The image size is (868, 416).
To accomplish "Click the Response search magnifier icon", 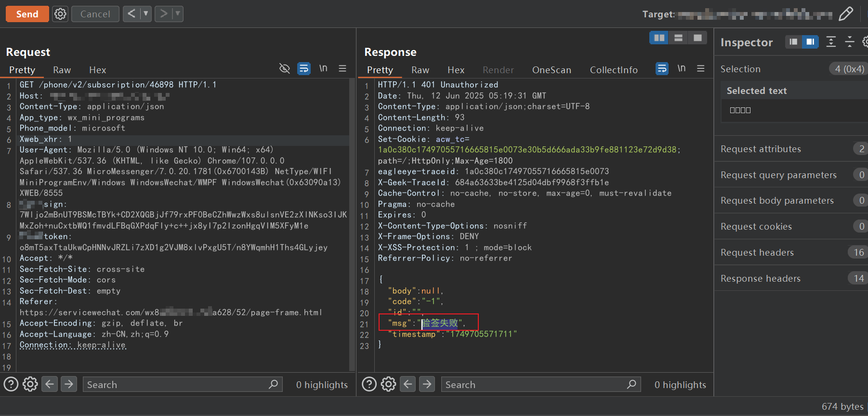I will click(631, 384).
